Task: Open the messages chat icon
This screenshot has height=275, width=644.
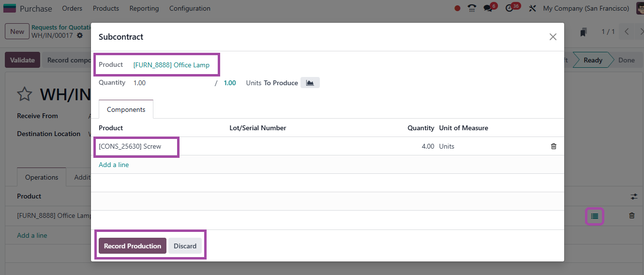Action: (488, 8)
